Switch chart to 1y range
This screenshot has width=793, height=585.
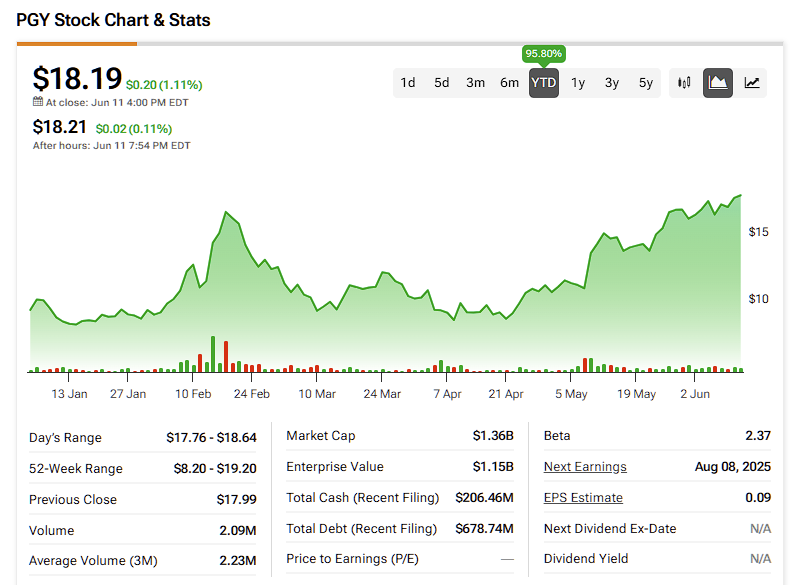click(578, 83)
